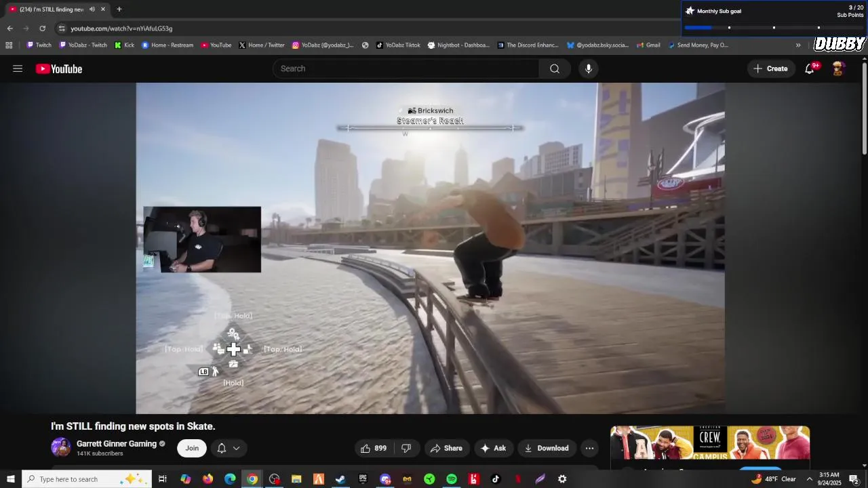Open Task View on the taskbar
The height and width of the screenshot is (488, 868).
coord(163,479)
